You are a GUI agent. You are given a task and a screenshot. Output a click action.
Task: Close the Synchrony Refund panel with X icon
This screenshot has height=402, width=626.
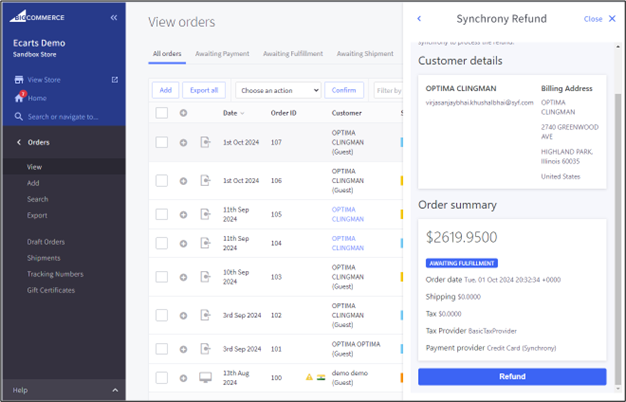pos(612,18)
